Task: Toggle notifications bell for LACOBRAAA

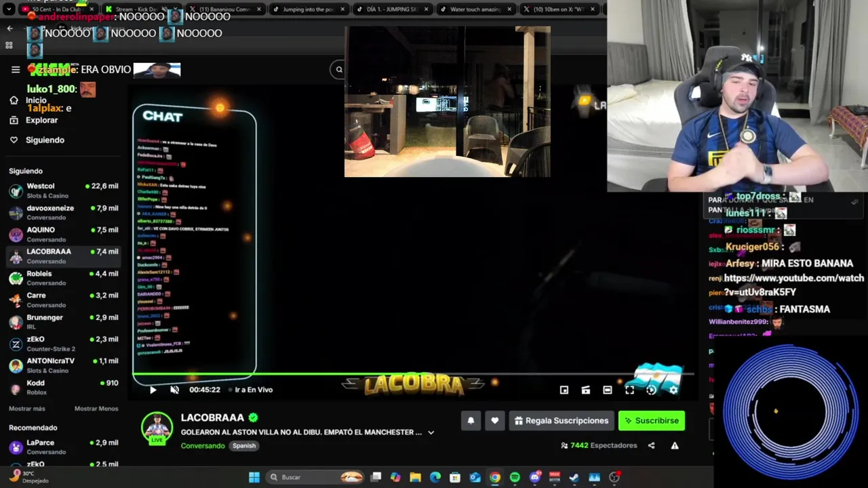Action: pos(471,421)
